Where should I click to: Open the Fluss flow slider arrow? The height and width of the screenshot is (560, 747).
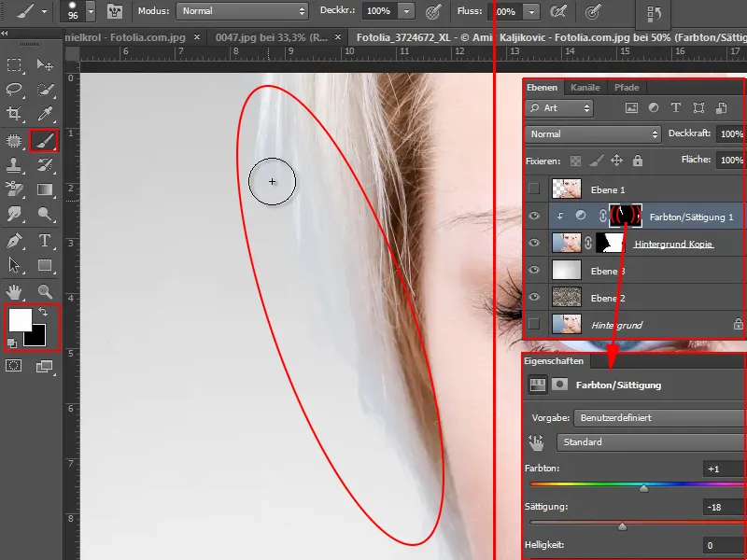531,11
